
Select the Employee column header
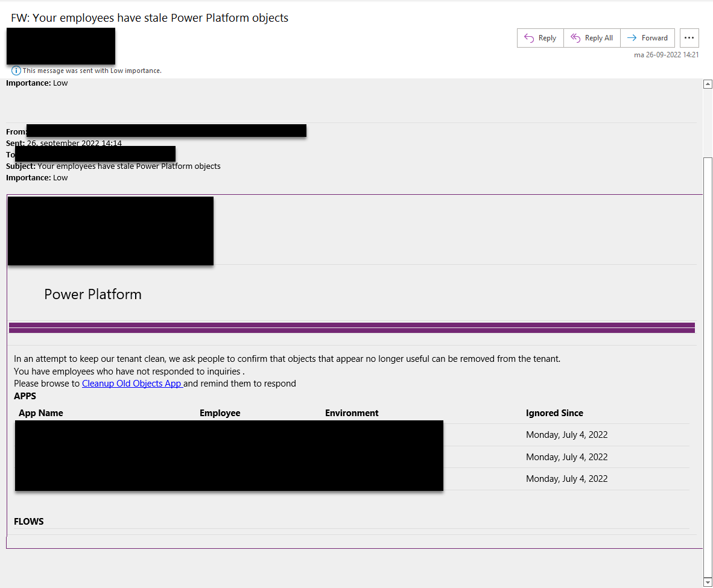click(x=220, y=413)
